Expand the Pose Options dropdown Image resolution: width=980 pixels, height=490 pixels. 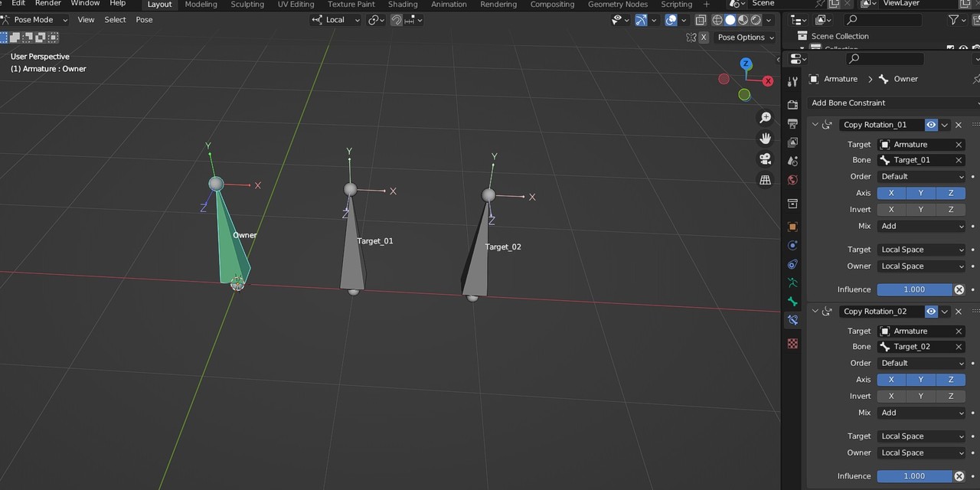745,37
